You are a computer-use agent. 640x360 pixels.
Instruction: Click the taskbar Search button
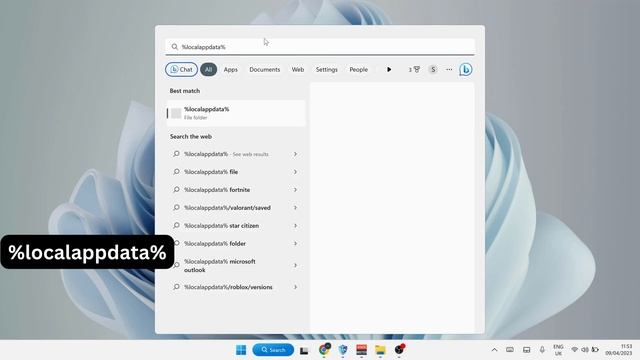point(273,350)
